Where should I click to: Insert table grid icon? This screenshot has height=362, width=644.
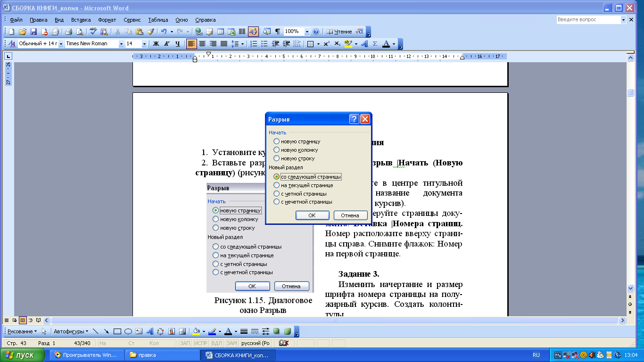[x=221, y=32]
